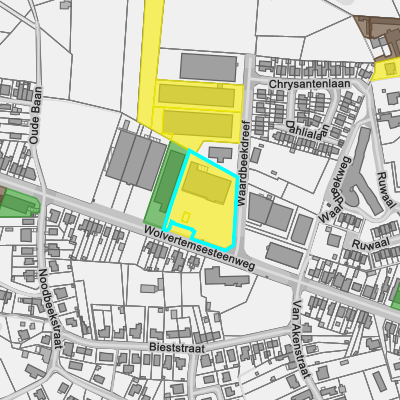Select the Bieststraat street label

coord(177,348)
